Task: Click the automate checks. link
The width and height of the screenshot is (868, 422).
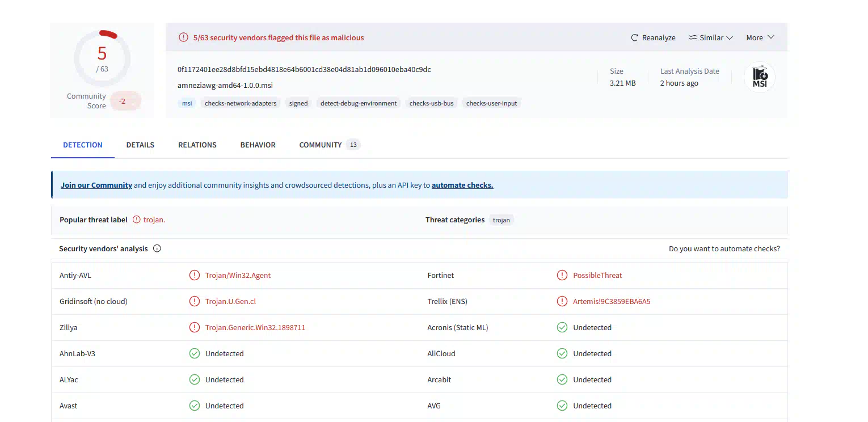Action: click(x=462, y=185)
